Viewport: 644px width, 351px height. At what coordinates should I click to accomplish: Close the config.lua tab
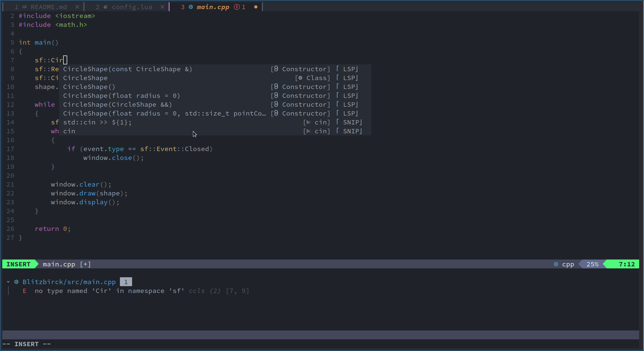click(163, 7)
